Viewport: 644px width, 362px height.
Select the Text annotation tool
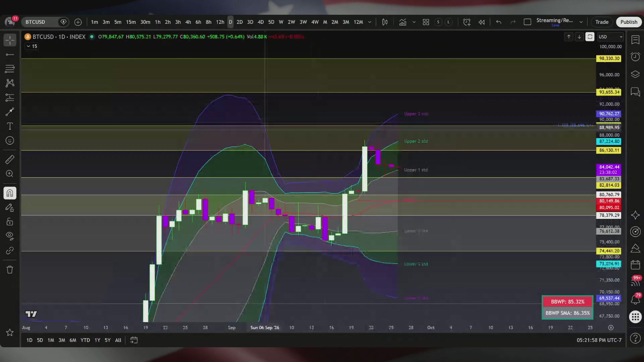[x=10, y=126]
